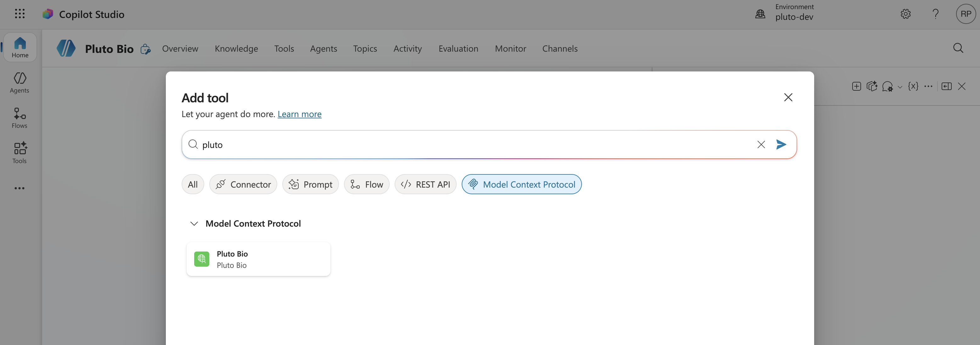Open the RP account avatar
This screenshot has width=980, height=345.
pos(966,14)
